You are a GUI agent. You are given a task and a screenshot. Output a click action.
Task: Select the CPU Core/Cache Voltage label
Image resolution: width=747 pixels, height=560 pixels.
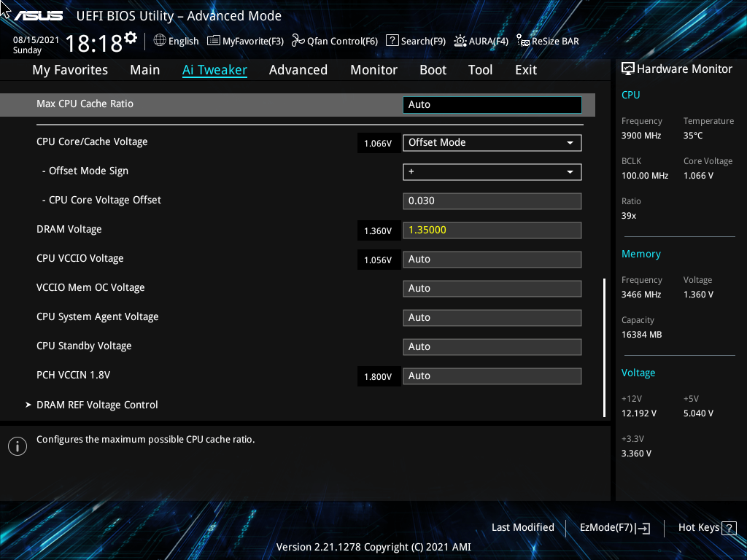[92, 142]
